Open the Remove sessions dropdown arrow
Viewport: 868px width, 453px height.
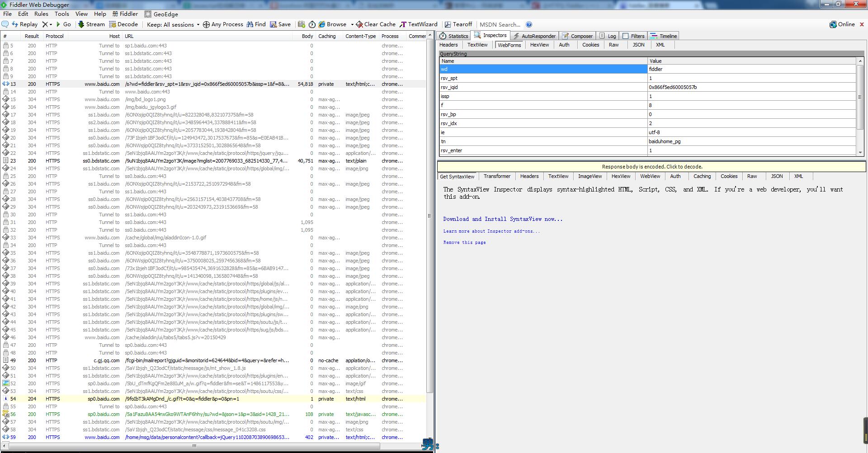tap(51, 24)
